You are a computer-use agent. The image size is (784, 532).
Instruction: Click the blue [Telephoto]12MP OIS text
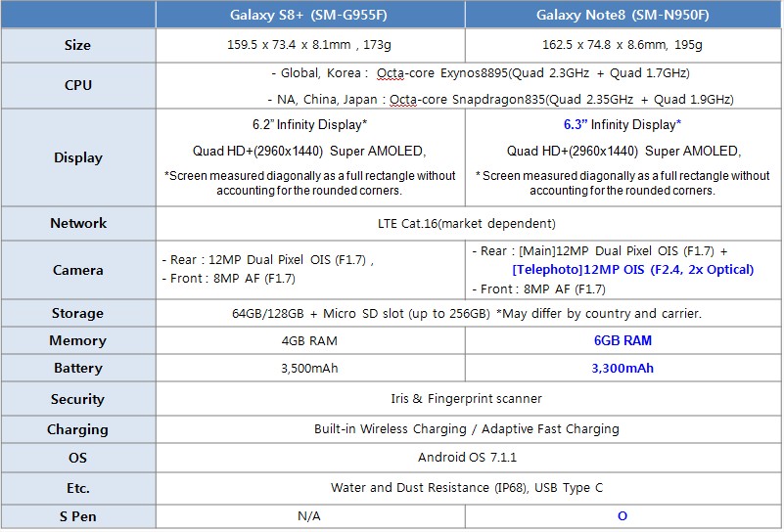pos(632,270)
